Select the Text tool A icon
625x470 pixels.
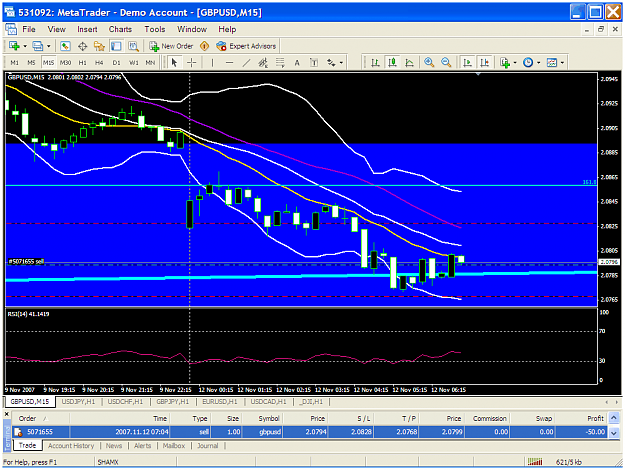click(x=297, y=63)
